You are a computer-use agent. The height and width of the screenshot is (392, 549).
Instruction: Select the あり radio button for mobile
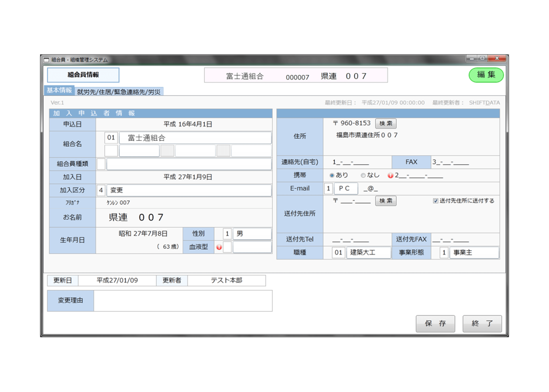(x=332, y=175)
